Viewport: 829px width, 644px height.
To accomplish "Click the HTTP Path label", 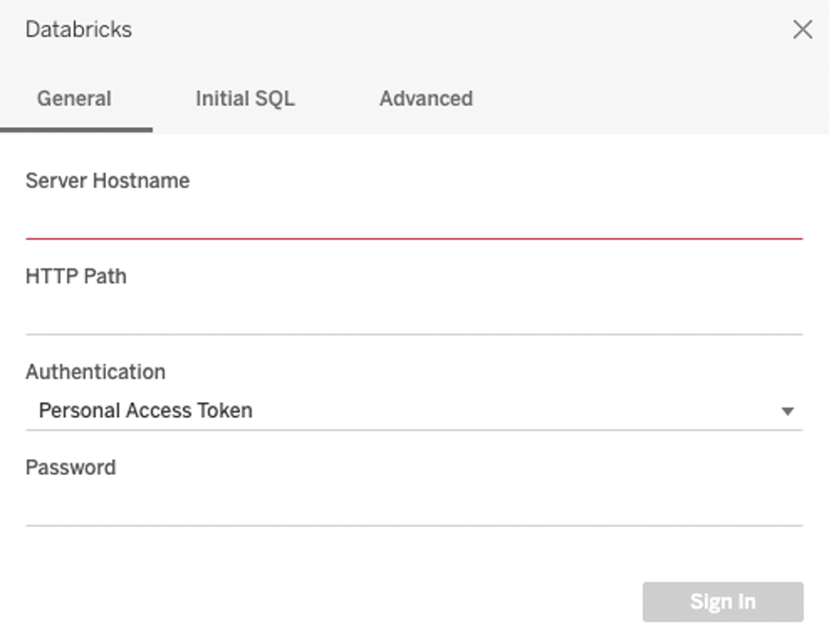I will click(76, 276).
